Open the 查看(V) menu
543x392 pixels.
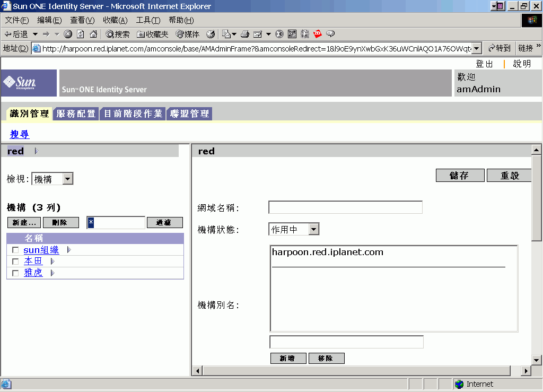click(82, 20)
